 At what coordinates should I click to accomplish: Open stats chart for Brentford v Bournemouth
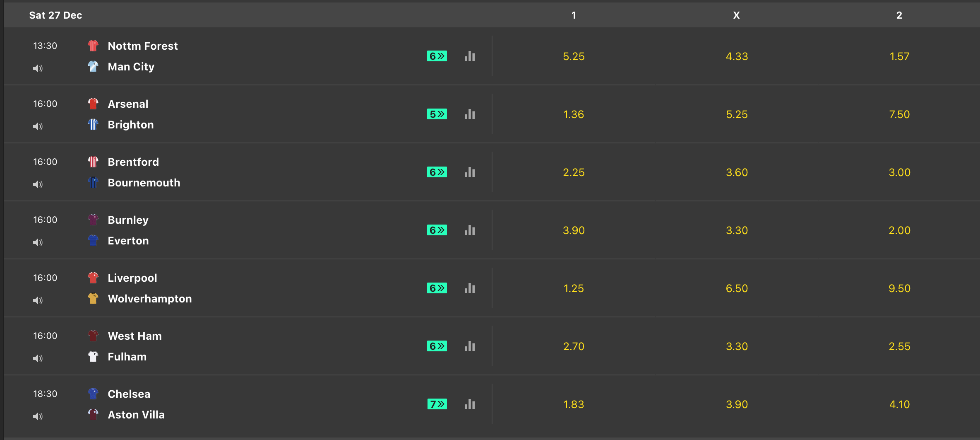pyautogui.click(x=470, y=172)
